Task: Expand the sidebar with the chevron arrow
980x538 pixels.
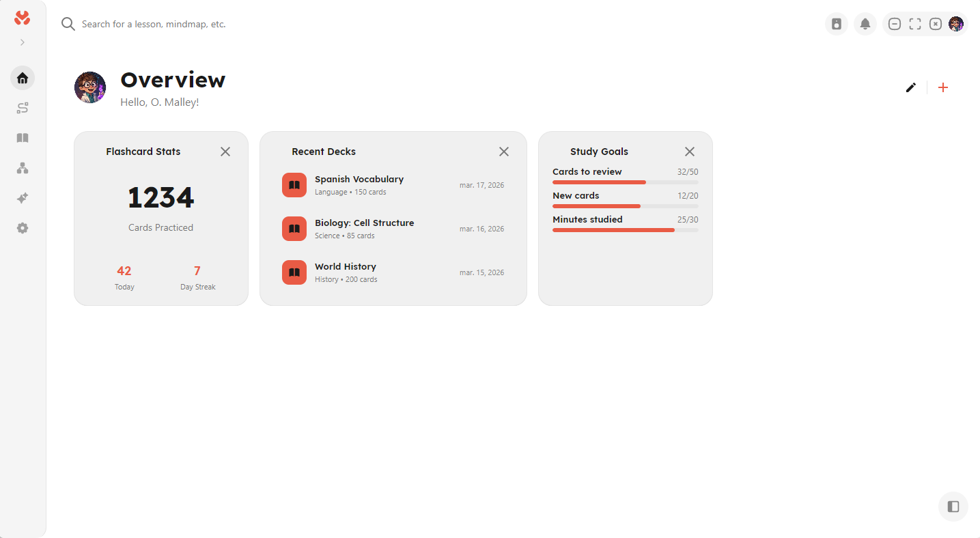Action: [x=23, y=42]
